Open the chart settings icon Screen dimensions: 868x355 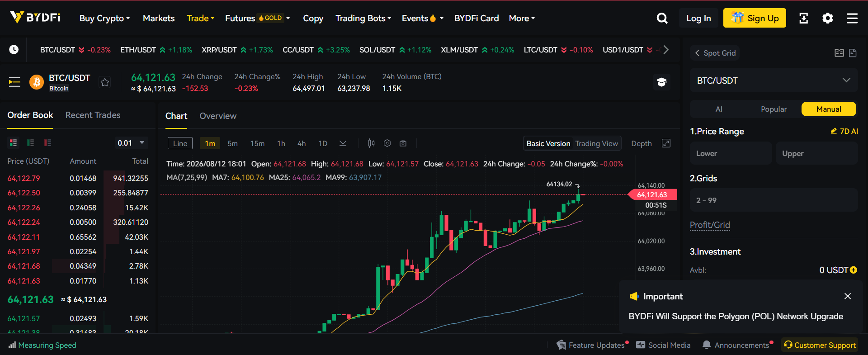(x=387, y=143)
